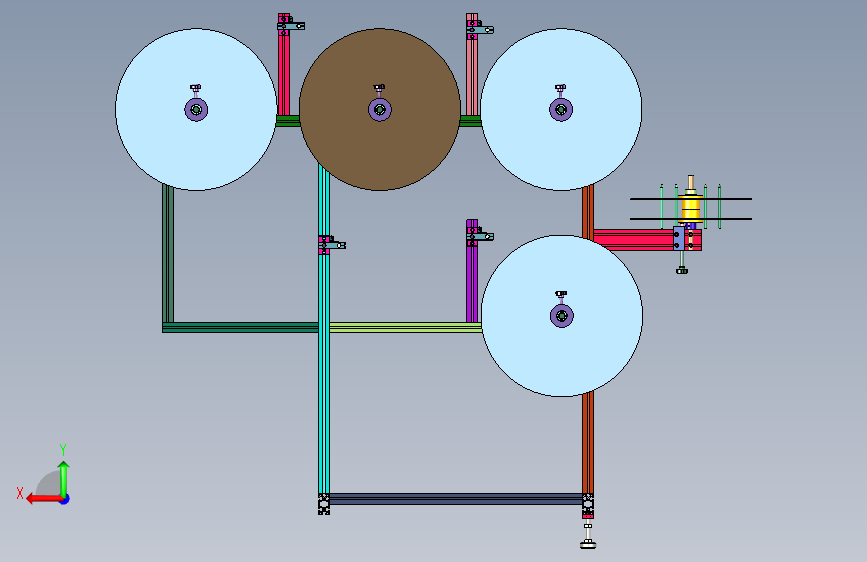The image size is (867, 562).
Task: Select the tan shaft atop the yellow spool
Action: tap(691, 183)
